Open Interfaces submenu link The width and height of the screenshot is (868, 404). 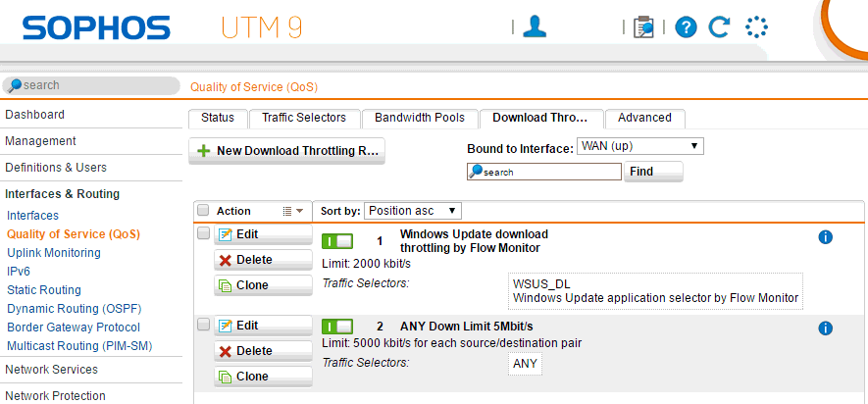[32, 216]
